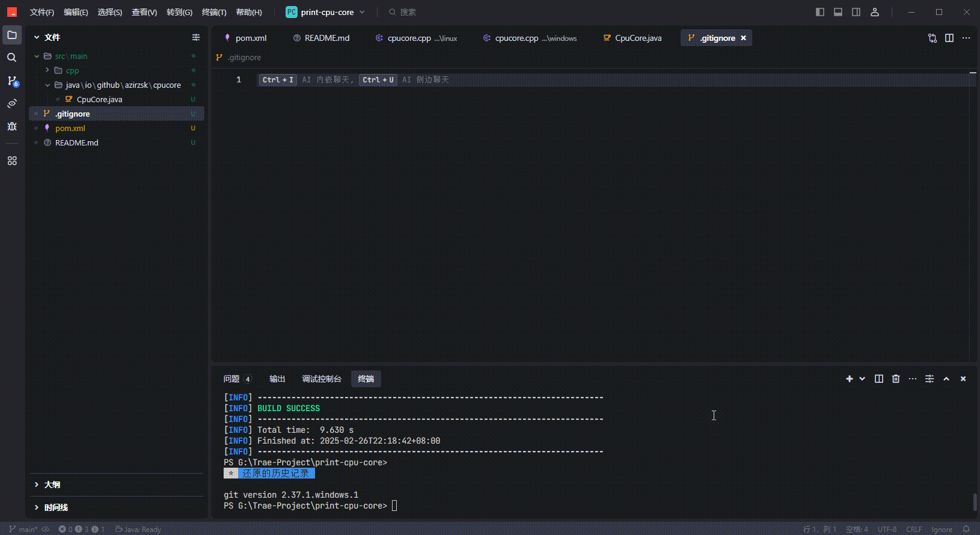
Task: Click the 行 1, 列 1 cursor position
Action: [820, 529]
